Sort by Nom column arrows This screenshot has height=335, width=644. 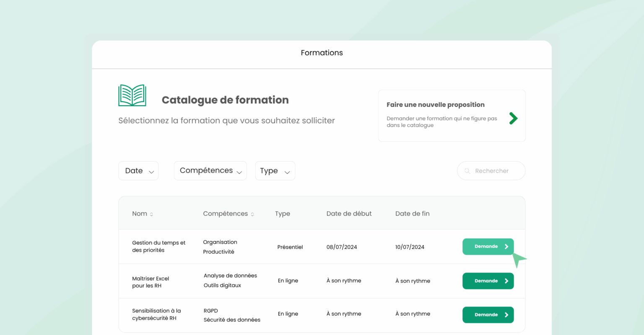tap(151, 214)
